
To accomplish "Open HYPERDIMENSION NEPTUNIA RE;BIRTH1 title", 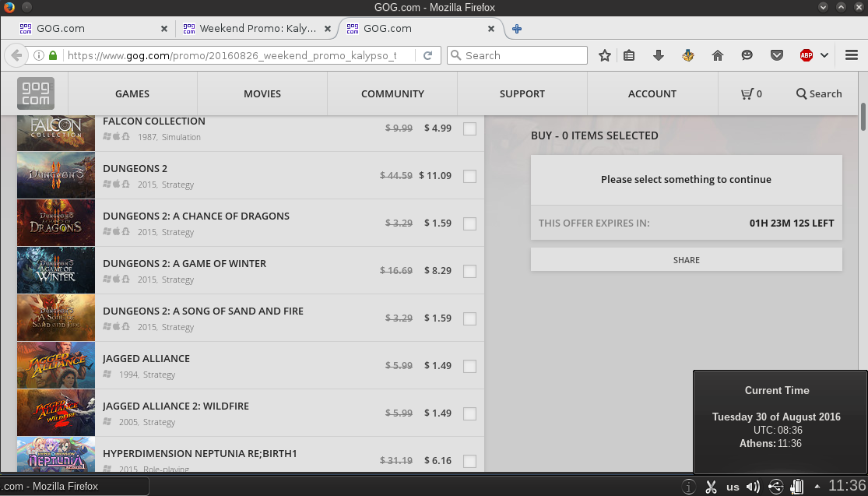I will 200,453.
